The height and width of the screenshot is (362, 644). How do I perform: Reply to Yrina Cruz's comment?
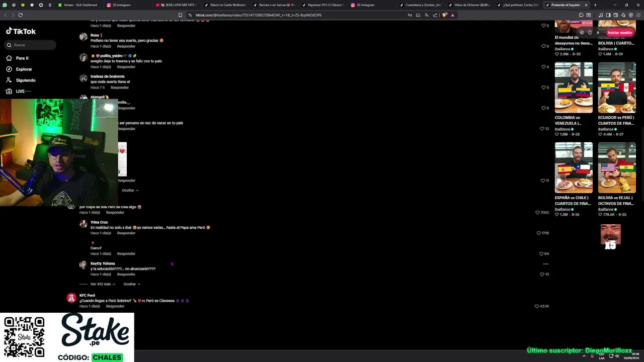point(126,233)
